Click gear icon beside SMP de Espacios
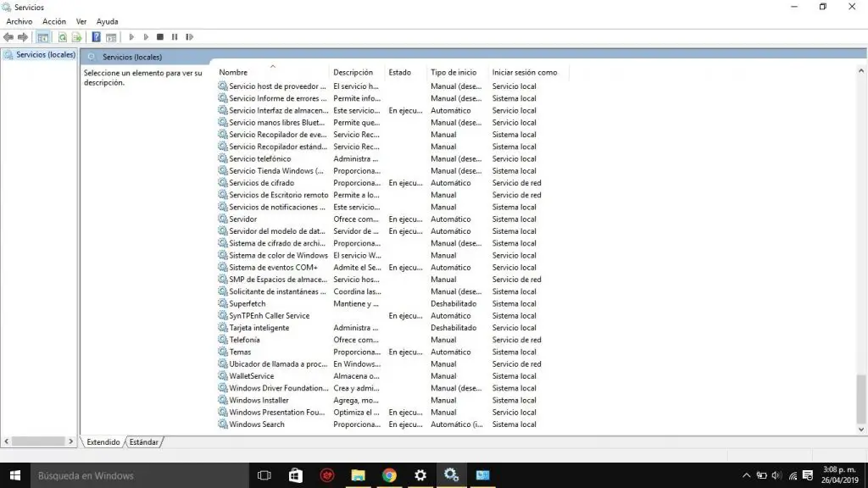868x488 pixels. [223, 280]
